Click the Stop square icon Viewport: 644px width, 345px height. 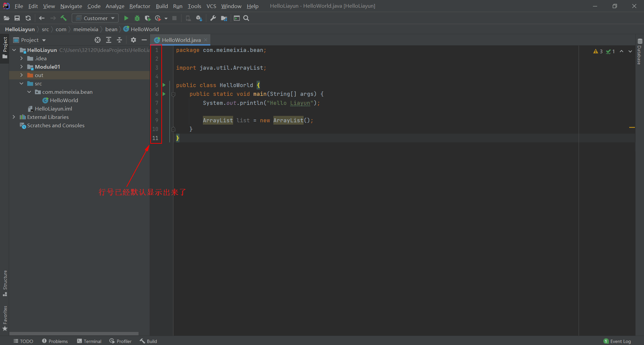pos(174,18)
